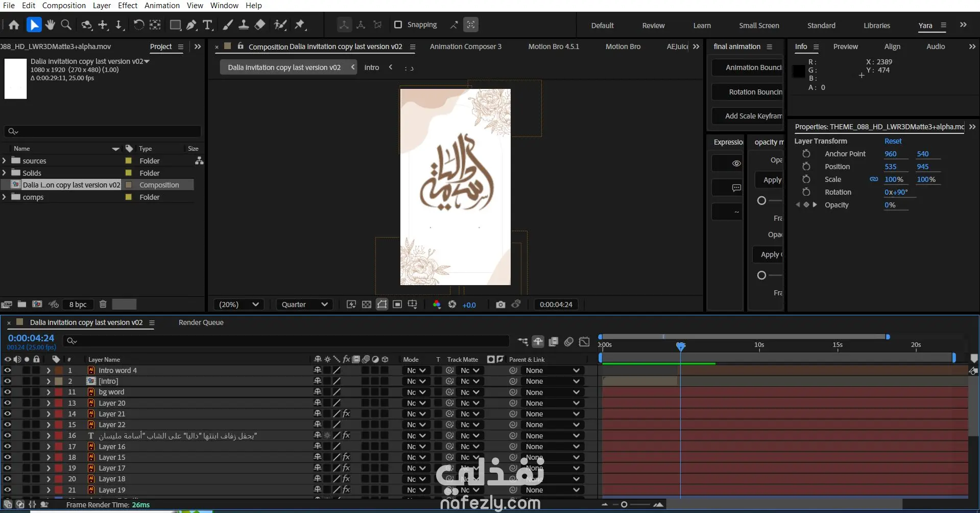Screen dimensions: 980x513
Task: Toggle visibility of Layer 20
Action: click(8, 403)
